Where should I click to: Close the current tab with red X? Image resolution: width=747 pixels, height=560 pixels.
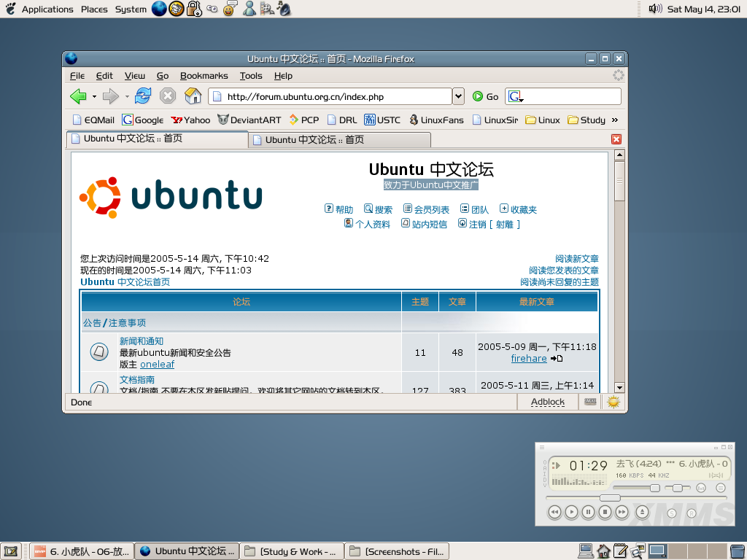[x=616, y=139]
